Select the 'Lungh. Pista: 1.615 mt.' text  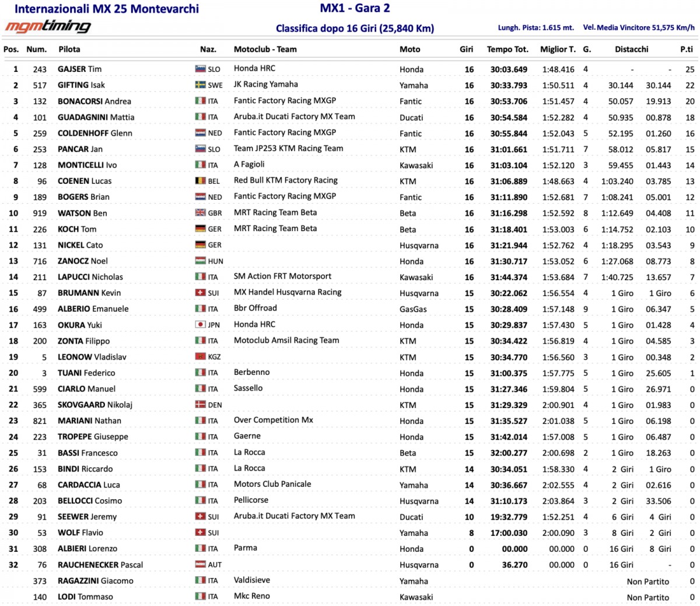pos(536,27)
